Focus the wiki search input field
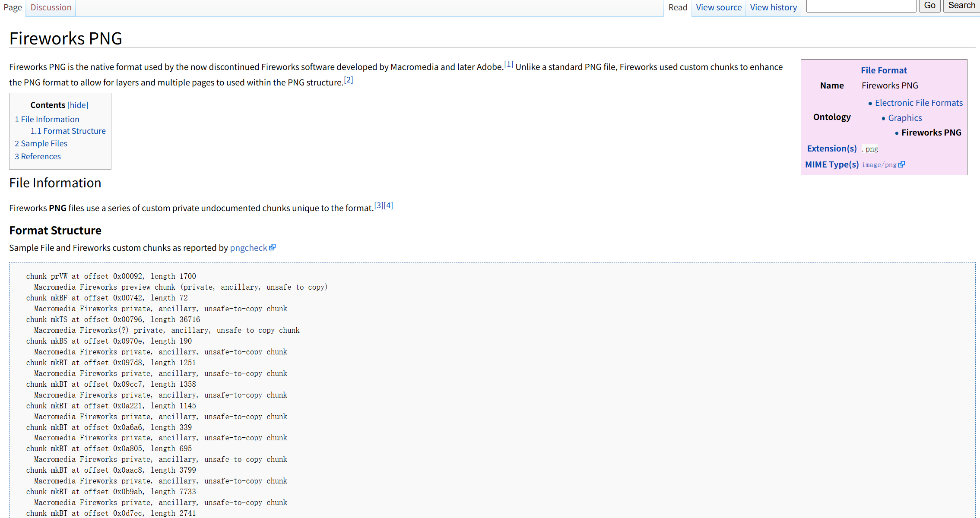The image size is (980, 518). click(861, 6)
